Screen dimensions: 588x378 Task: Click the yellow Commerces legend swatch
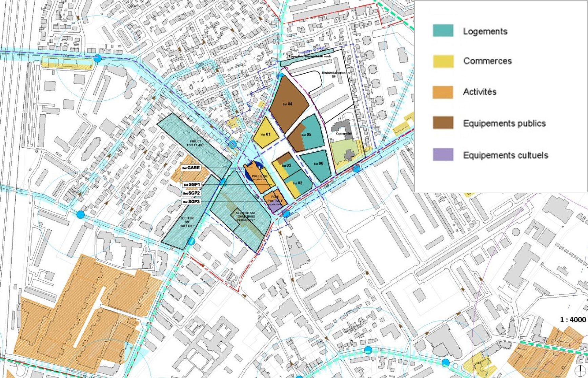point(443,61)
